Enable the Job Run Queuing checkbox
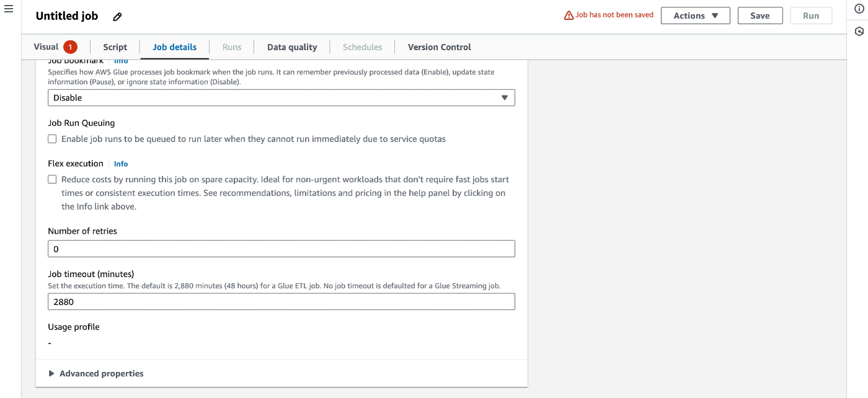Screen dimensions: 868x398 (53, 139)
